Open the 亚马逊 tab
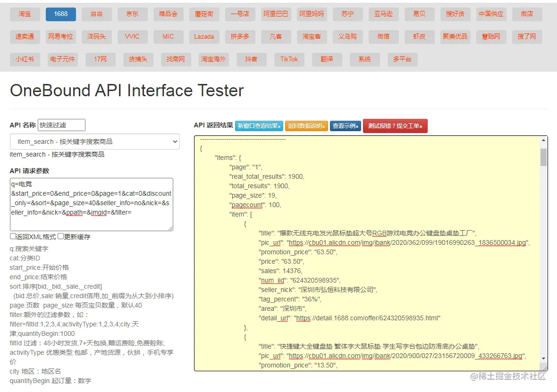 (x=383, y=14)
